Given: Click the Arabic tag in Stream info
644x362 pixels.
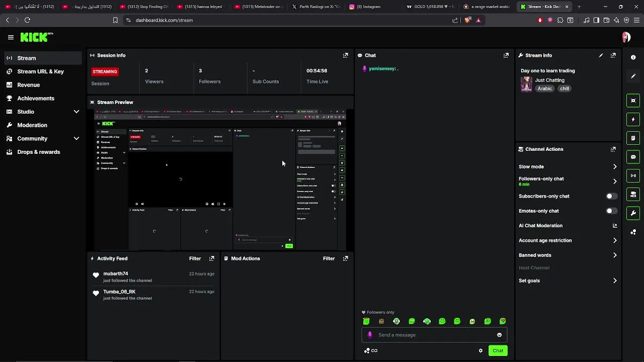Looking at the screenshot, I should pos(545,88).
